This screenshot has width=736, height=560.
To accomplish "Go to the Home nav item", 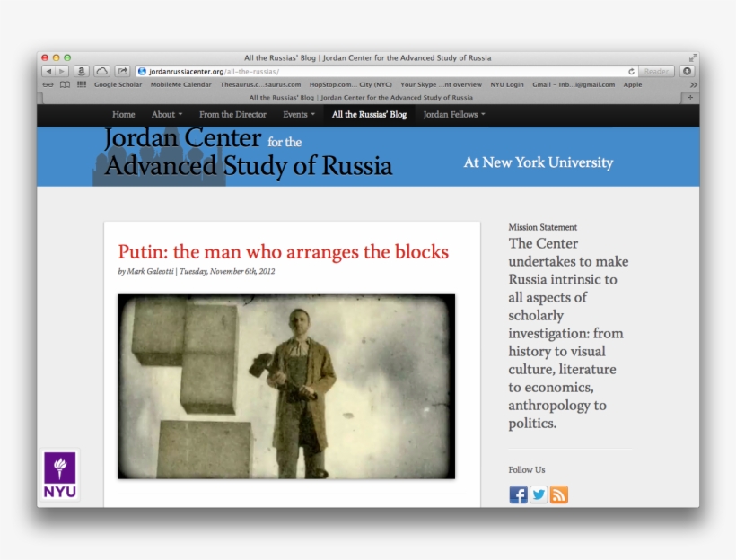I will pos(124,115).
